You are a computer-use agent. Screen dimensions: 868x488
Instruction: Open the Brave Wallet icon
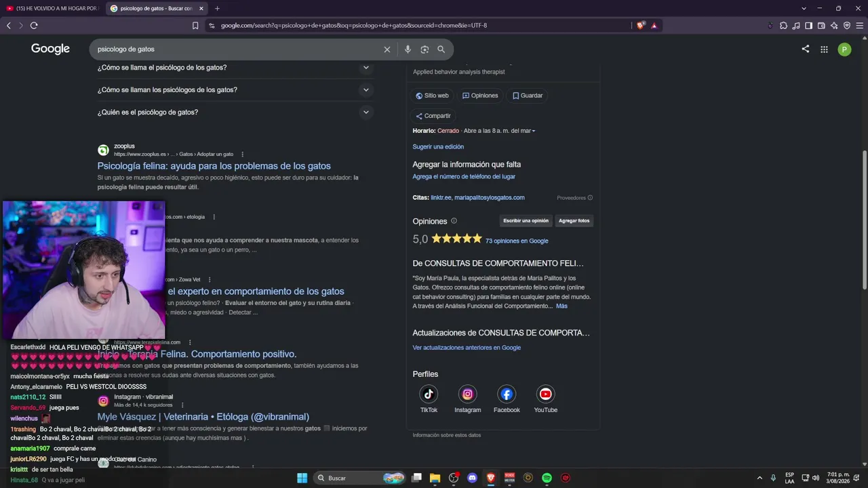pyautogui.click(x=821, y=26)
